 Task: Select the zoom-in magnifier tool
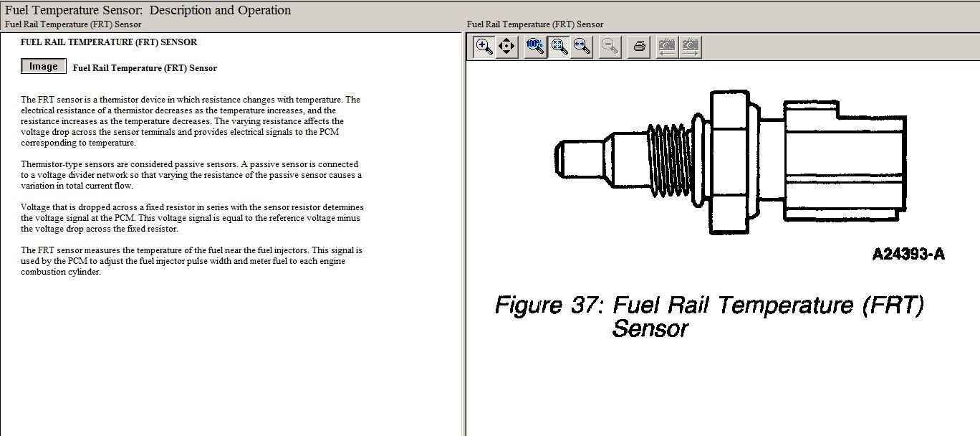(x=484, y=47)
